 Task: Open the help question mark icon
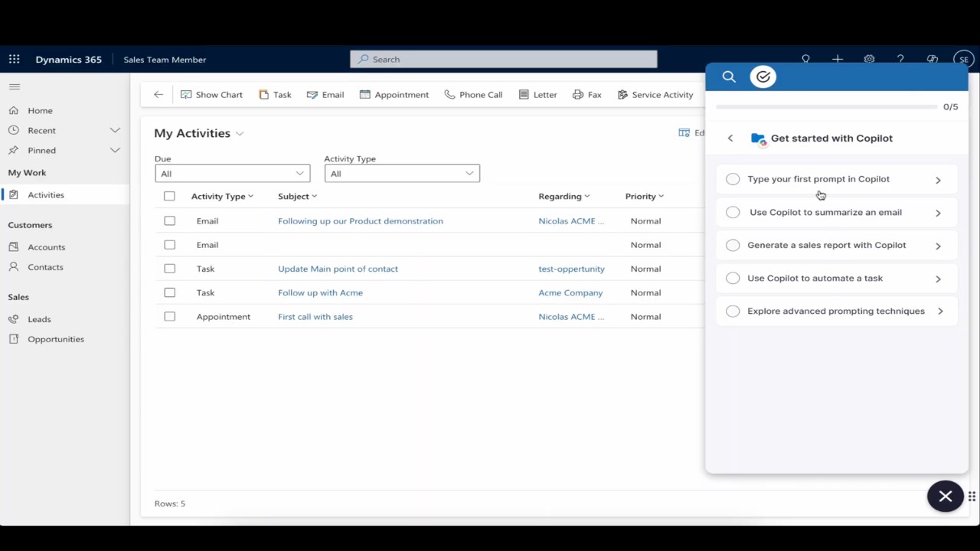pyautogui.click(x=900, y=59)
